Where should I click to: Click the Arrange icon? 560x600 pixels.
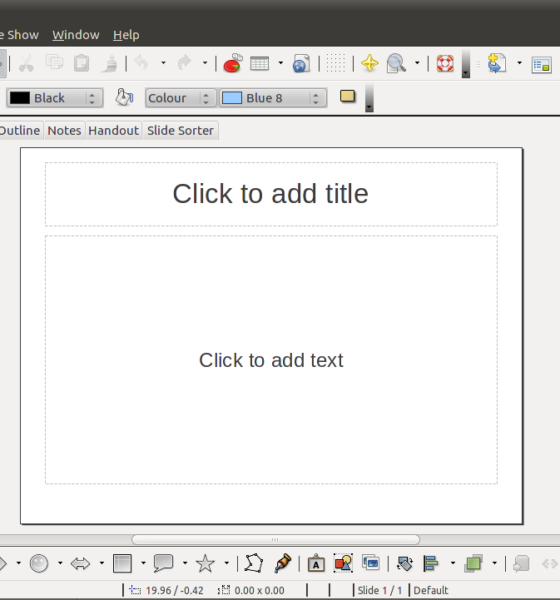click(x=473, y=563)
